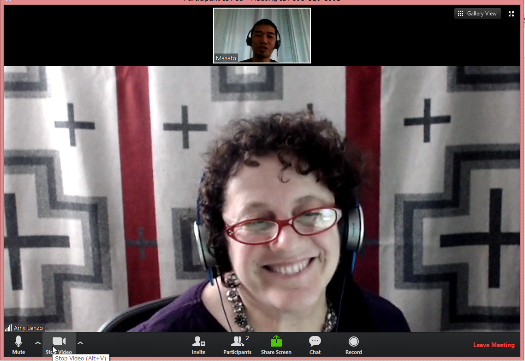
Task: Enter full screen mode via corner icon
Action: pos(511,14)
